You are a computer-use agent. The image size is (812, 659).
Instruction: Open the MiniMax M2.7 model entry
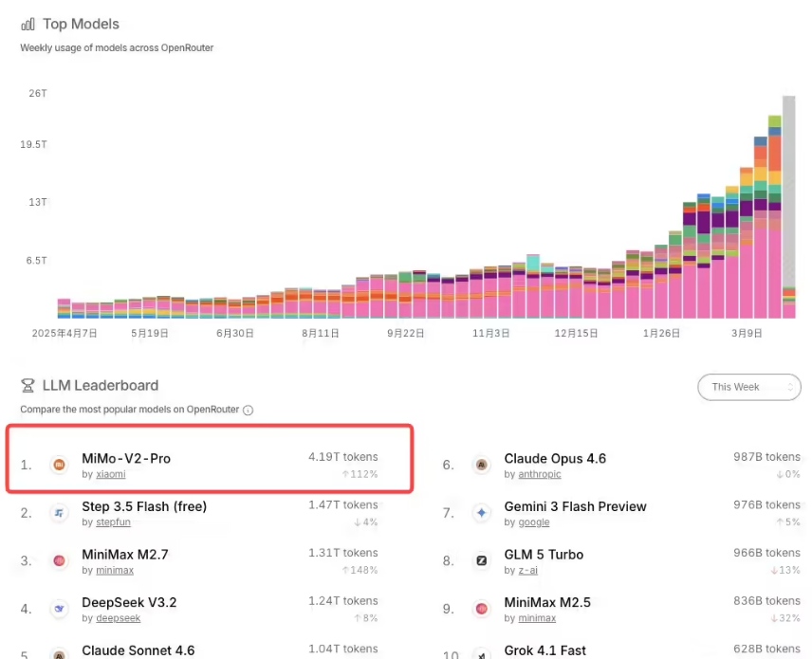(x=125, y=555)
